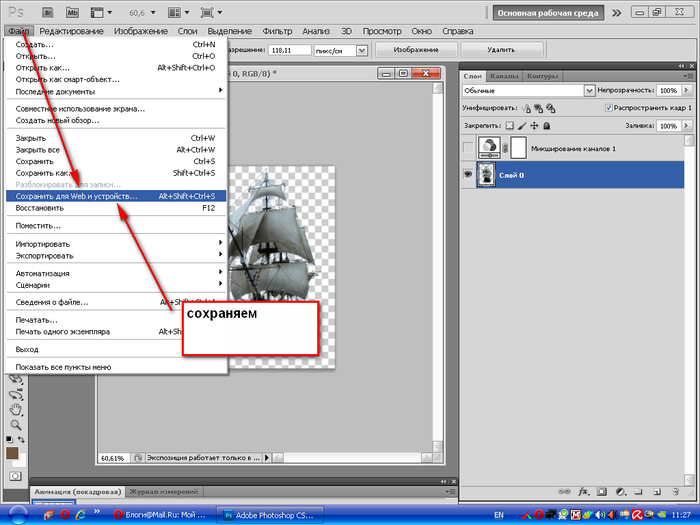Uncheck Распространить кадр 1 checkbox
The width and height of the screenshot is (700, 525).
tap(610, 107)
